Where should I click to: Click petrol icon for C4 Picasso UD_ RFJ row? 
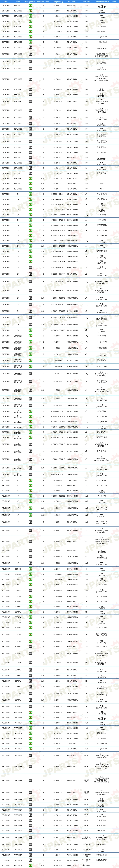[30, 437]
